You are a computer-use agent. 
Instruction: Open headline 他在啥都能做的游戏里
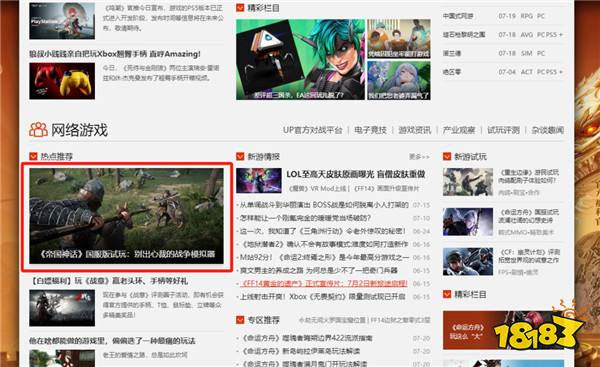click(112, 341)
